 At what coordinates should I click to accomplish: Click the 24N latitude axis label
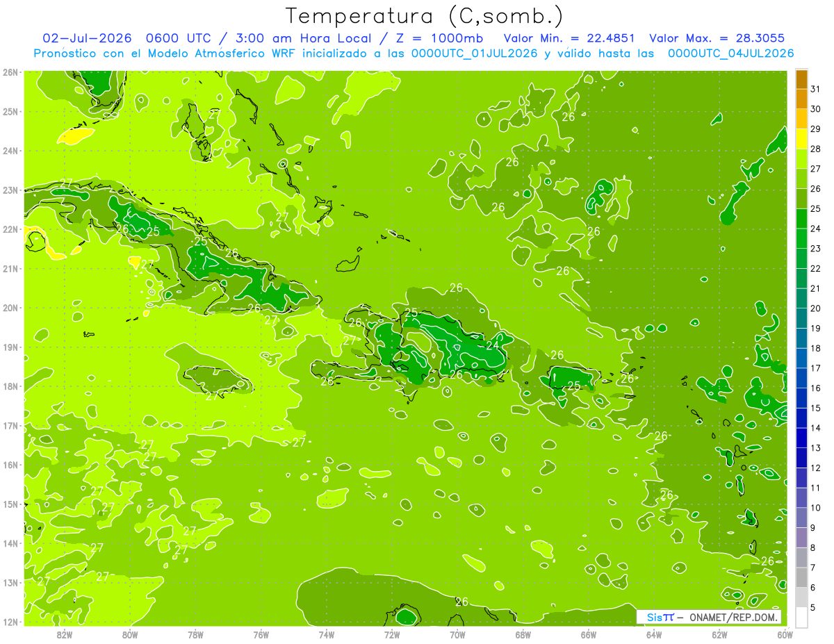point(10,150)
